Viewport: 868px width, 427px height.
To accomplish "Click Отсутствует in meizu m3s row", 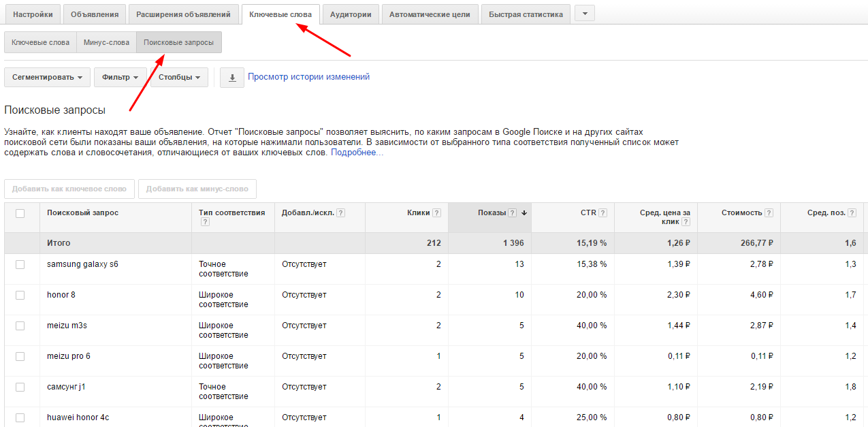I will [x=304, y=326].
